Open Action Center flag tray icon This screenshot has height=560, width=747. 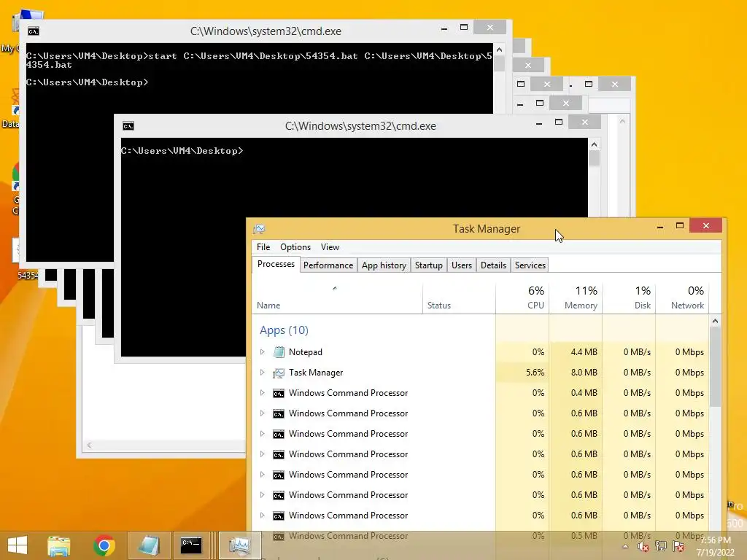pos(679,547)
